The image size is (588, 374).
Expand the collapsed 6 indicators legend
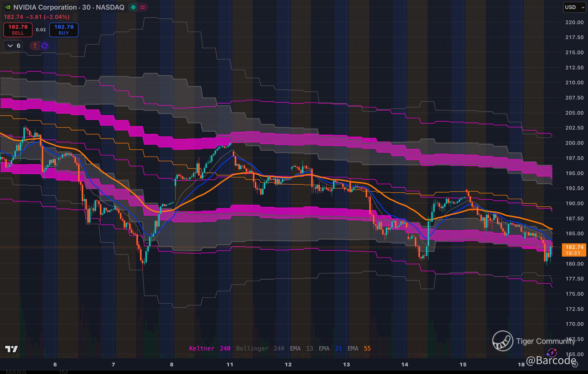[13, 46]
